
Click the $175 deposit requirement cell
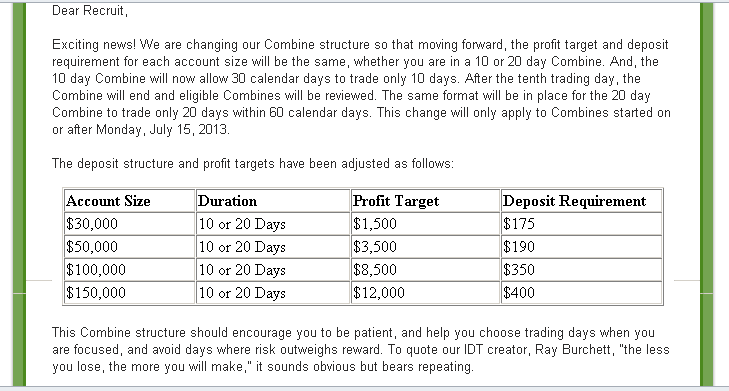pos(581,224)
